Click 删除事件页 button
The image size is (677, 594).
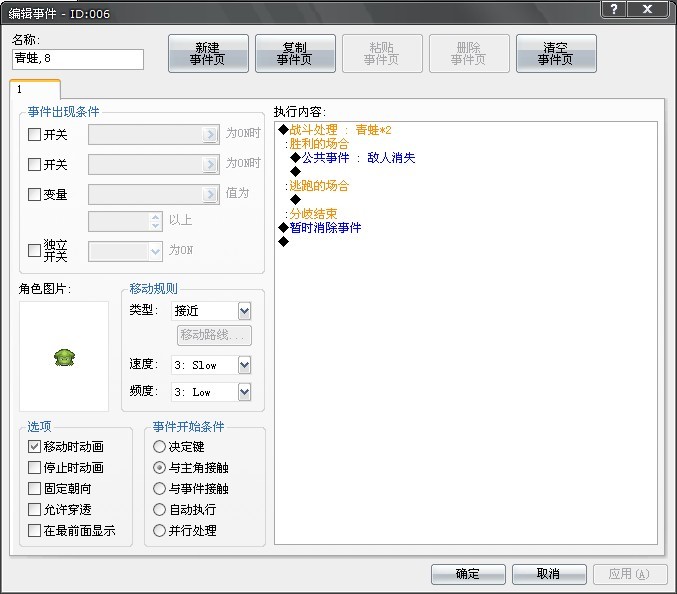click(469, 54)
